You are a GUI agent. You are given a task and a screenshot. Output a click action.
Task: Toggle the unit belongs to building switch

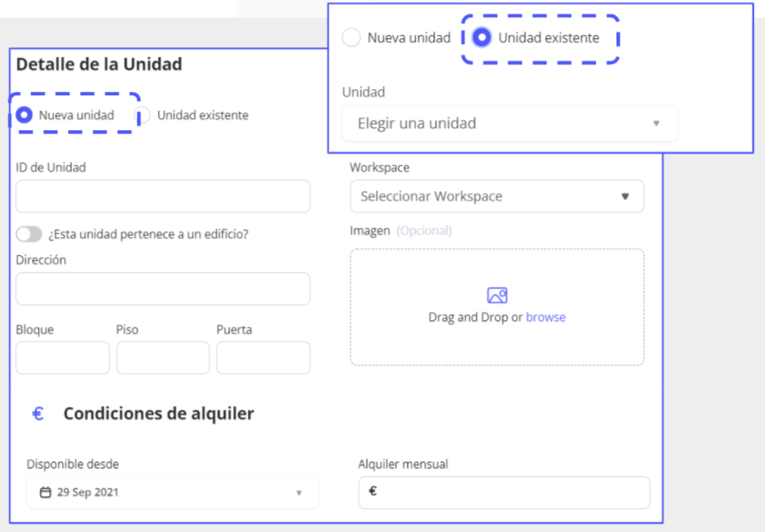29,234
